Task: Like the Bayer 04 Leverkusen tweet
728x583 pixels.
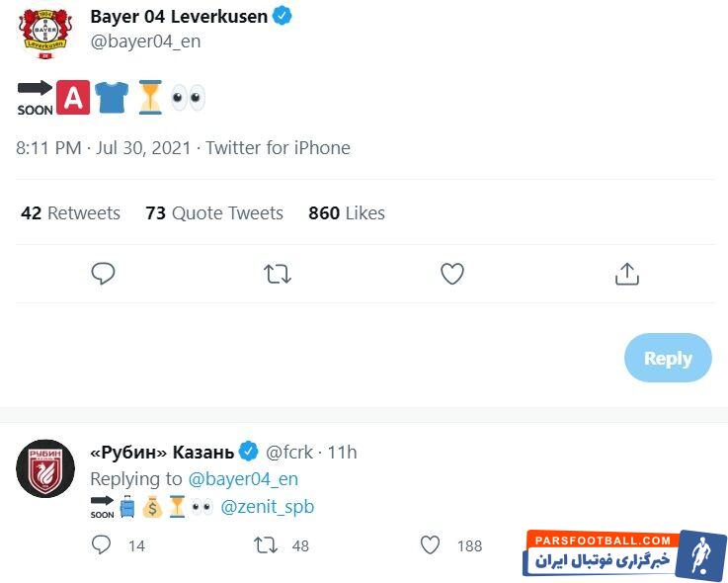Action: pyautogui.click(x=452, y=274)
